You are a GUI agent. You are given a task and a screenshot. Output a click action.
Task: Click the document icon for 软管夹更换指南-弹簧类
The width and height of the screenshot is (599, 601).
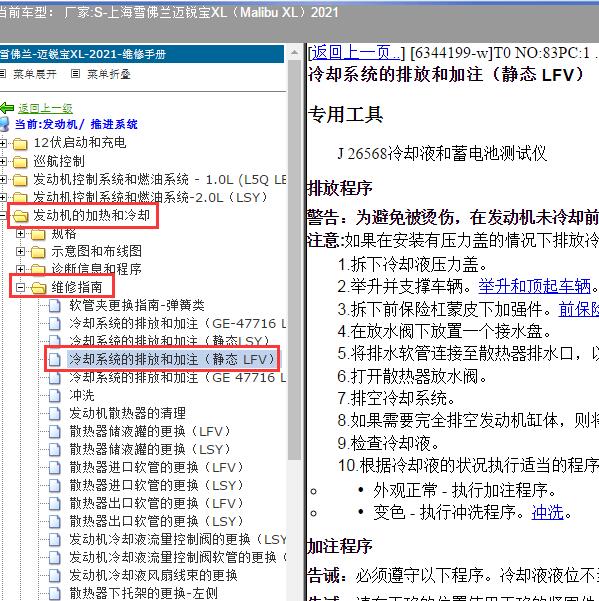click(x=55, y=305)
